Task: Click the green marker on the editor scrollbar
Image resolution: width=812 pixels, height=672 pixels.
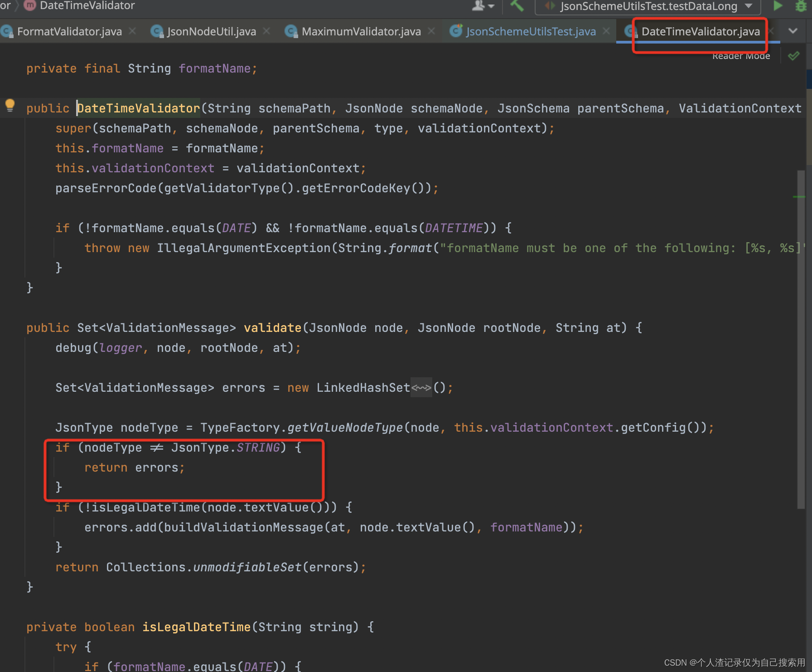Action: pos(800,196)
